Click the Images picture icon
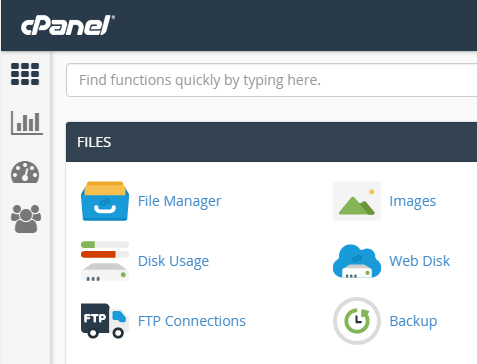477x364 pixels. click(x=357, y=201)
